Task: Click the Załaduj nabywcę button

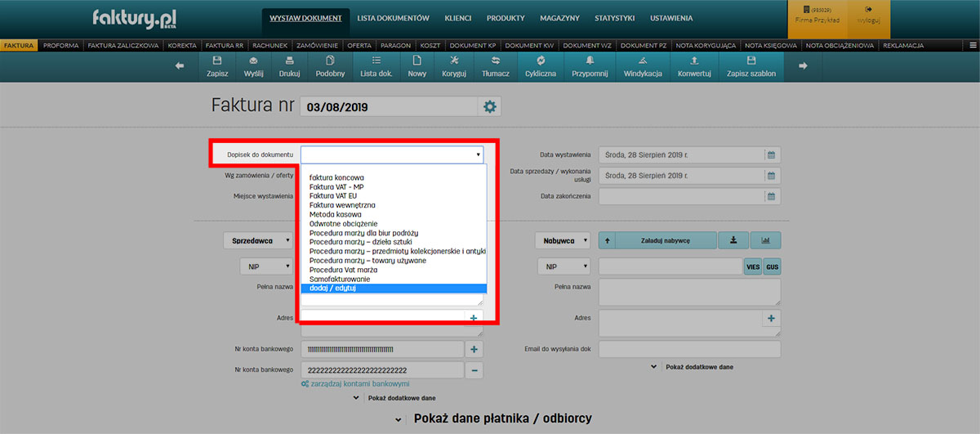Action: pyautogui.click(x=666, y=240)
